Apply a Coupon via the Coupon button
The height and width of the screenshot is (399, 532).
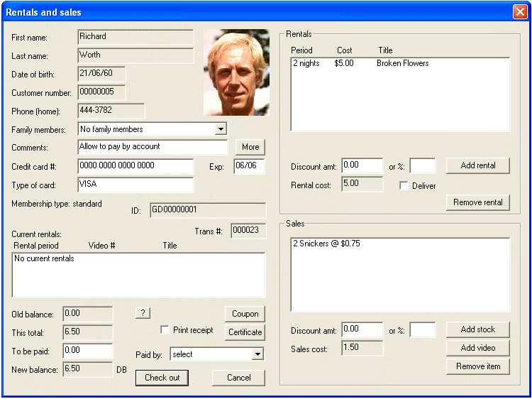245,314
